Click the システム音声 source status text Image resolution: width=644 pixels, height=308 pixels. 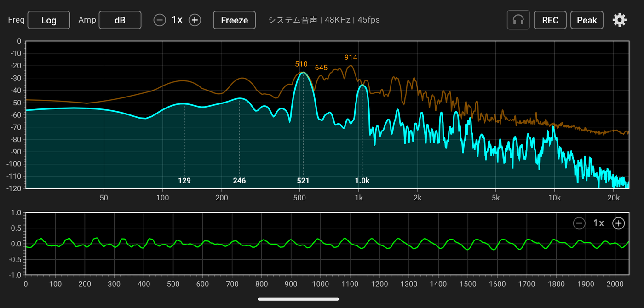324,20
